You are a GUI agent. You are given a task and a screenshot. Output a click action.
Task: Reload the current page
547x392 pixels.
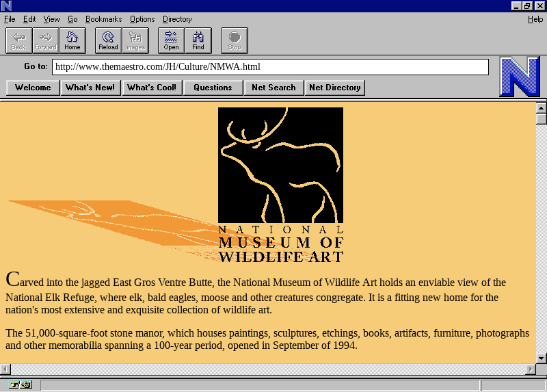click(108, 40)
